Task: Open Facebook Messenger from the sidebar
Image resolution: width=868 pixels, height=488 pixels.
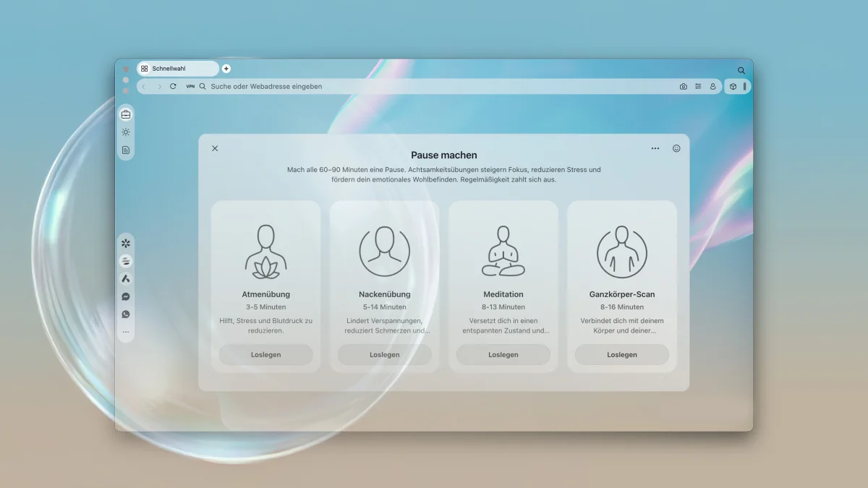Action: [126, 296]
